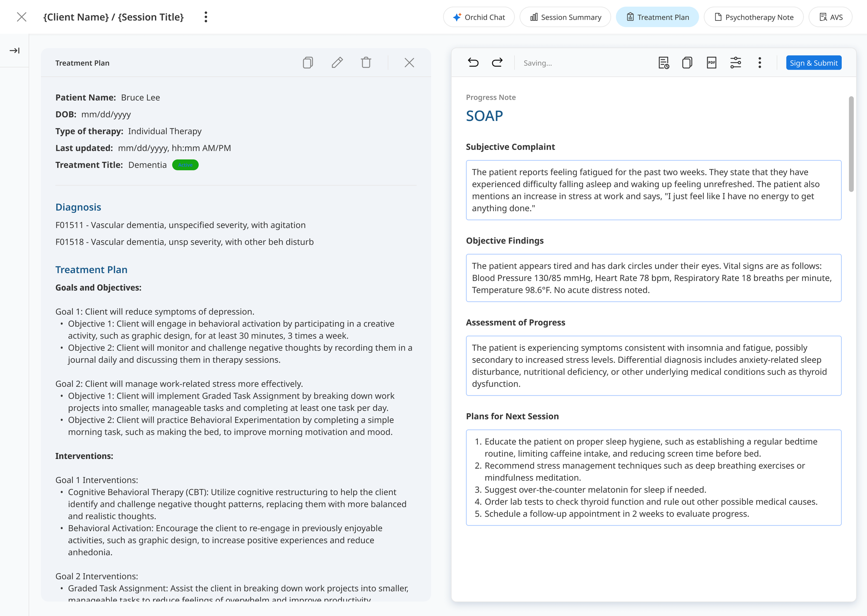Click into Subjective Complaint text field
867x616 pixels.
(x=653, y=190)
